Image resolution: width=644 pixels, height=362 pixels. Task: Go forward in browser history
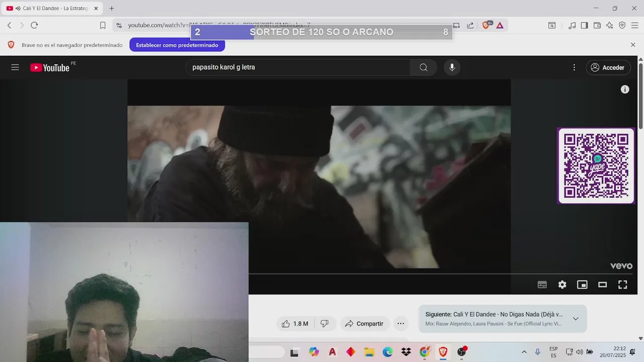point(22,25)
